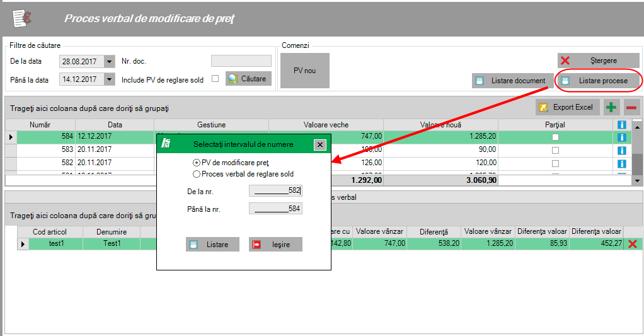The image size is (644, 336).
Task: Sort by Cod articol column header
Action: click(x=50, y=231)
